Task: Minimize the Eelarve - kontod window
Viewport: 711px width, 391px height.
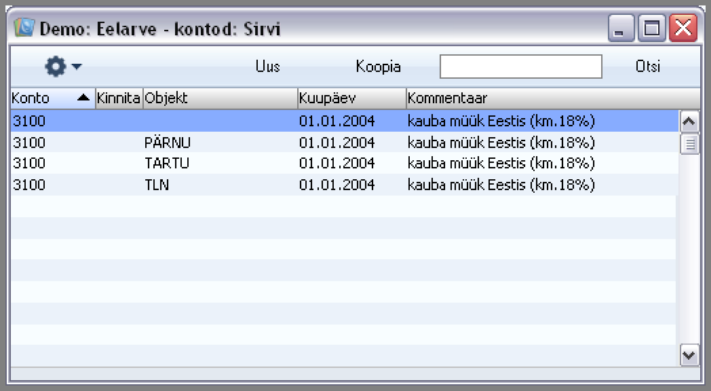Action: 621,28
